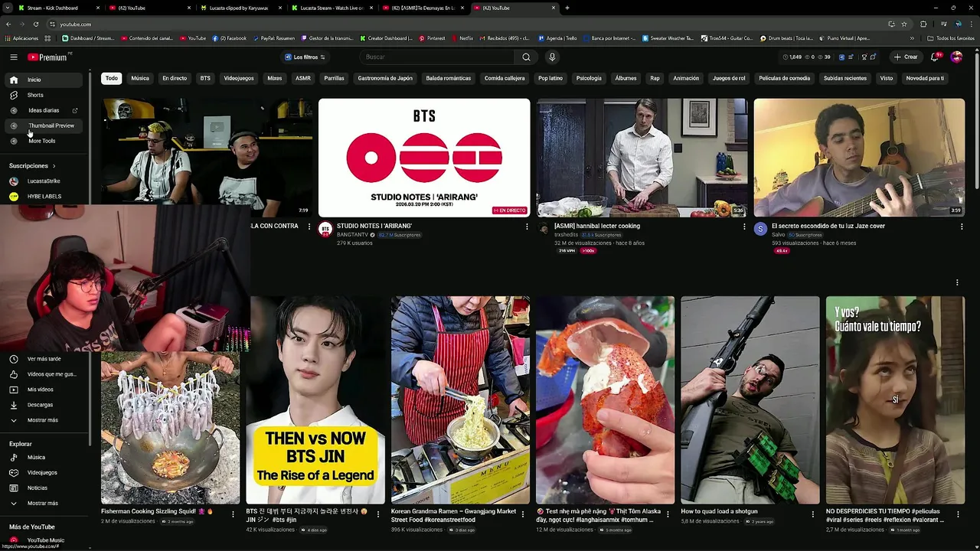The image size is (980, 551).
Task: Open Videojuegos under Explorar
Action: click(44, 473)
